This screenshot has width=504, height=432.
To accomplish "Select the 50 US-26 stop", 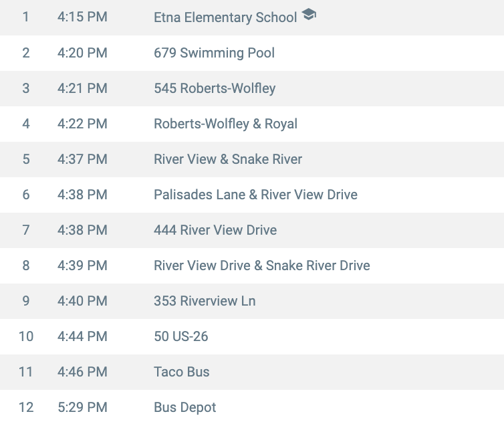I will coord(180,336).
